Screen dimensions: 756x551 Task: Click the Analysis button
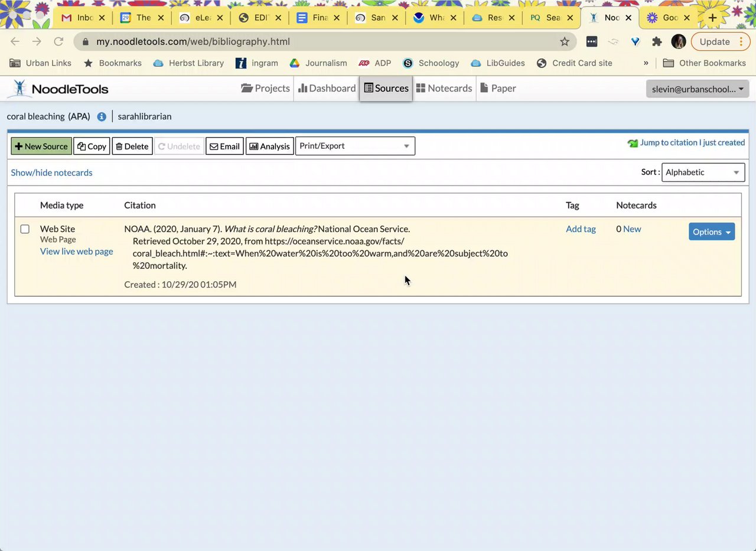coord(270,146)
